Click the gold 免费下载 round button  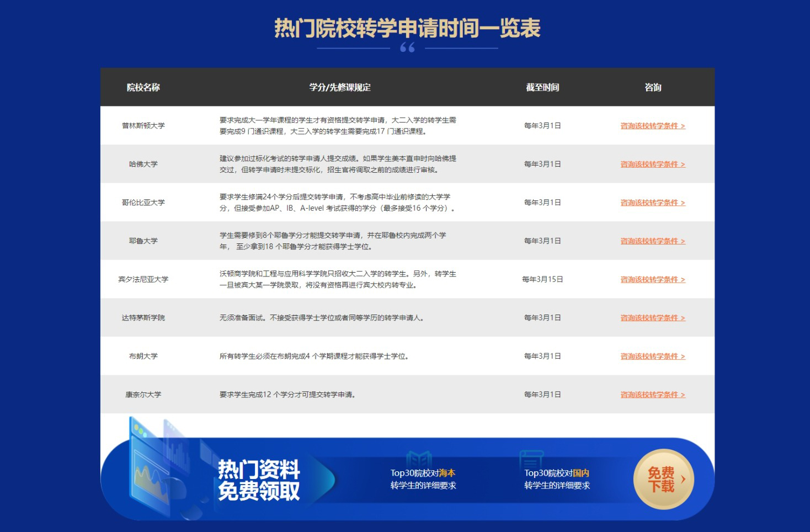(x=663, y=479)
